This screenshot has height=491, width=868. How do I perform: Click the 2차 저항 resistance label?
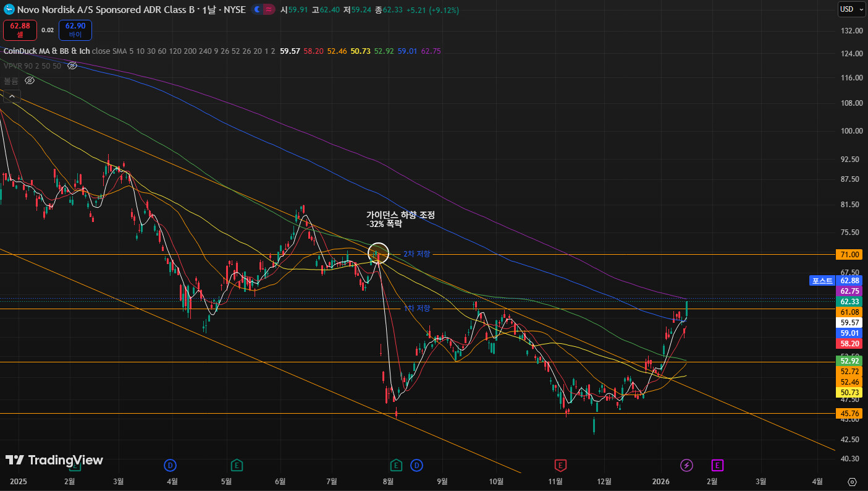416,254
